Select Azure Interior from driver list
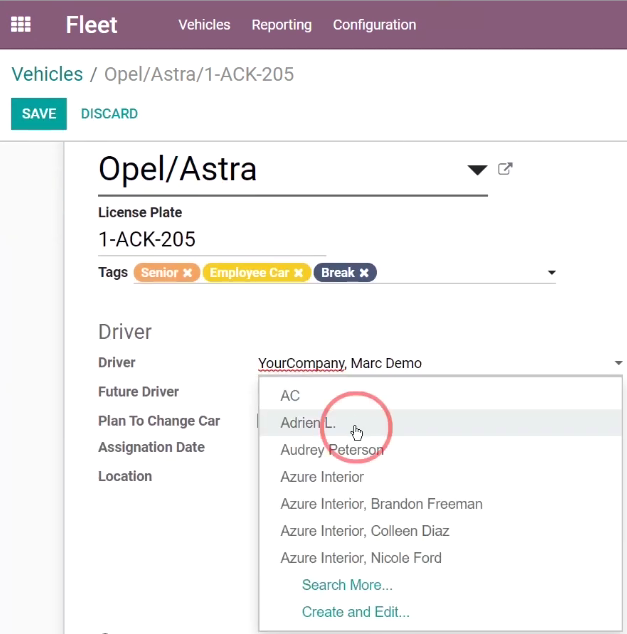Image resolution: width=627 pixels, height=634 pixels. (x=440, y=477)
